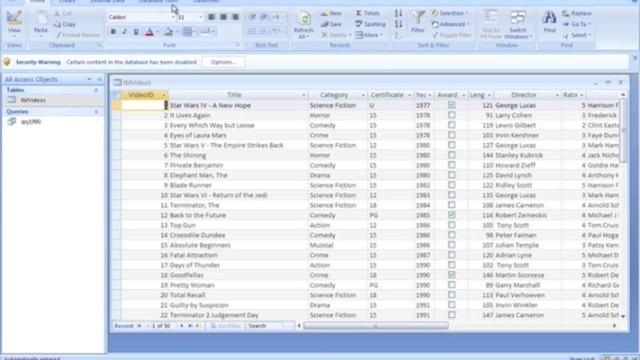Click Refresh All icon

coord(304,24)
